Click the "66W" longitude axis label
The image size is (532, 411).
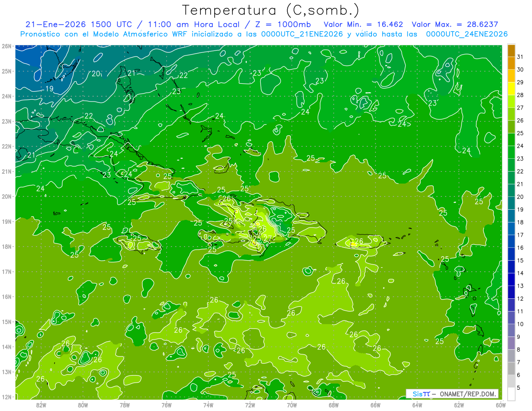pos(376,405)
